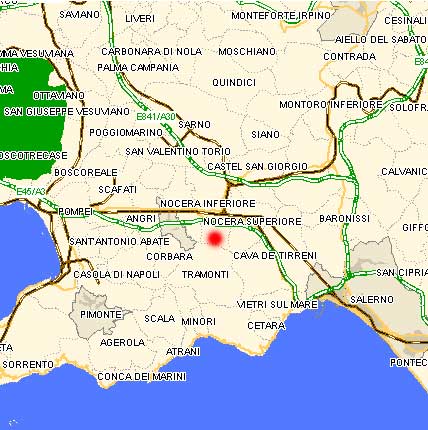Select the SORRENTO label
The image size is (428, 430).
coord(28,364)
